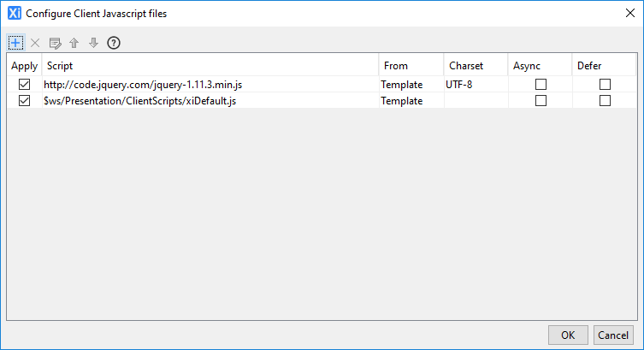Screen dimensions: 644x350
Task: Move script up with arrow icon
Action: pyautogui.click(x=74, y=43)
